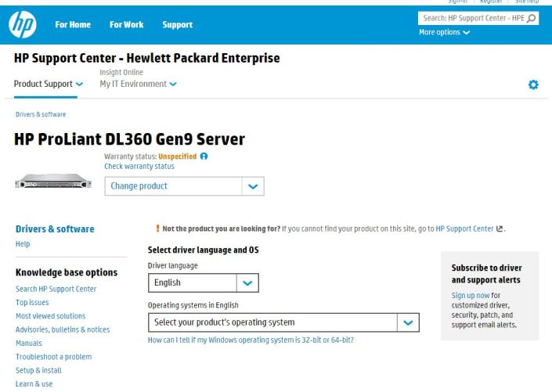
Task: Click the Insight Online label
Action: coord(121,72)
